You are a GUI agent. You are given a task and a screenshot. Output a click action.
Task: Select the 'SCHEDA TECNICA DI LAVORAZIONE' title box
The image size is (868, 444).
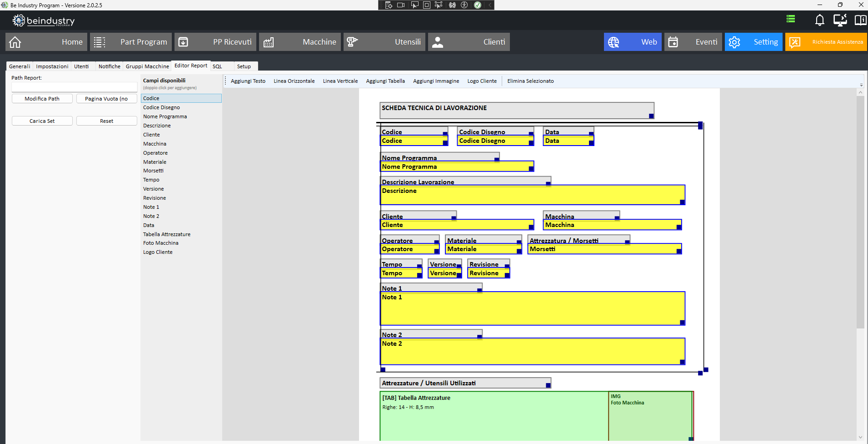coord(517,111)
